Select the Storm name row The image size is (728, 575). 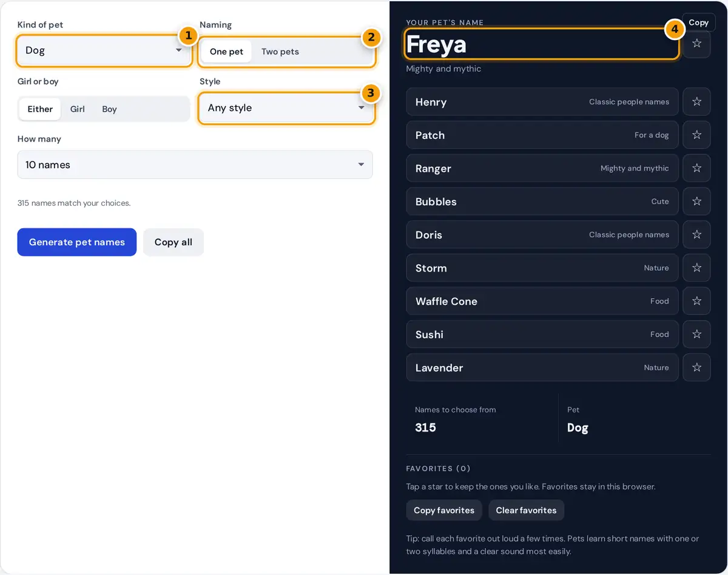click(x=542, y=268)
